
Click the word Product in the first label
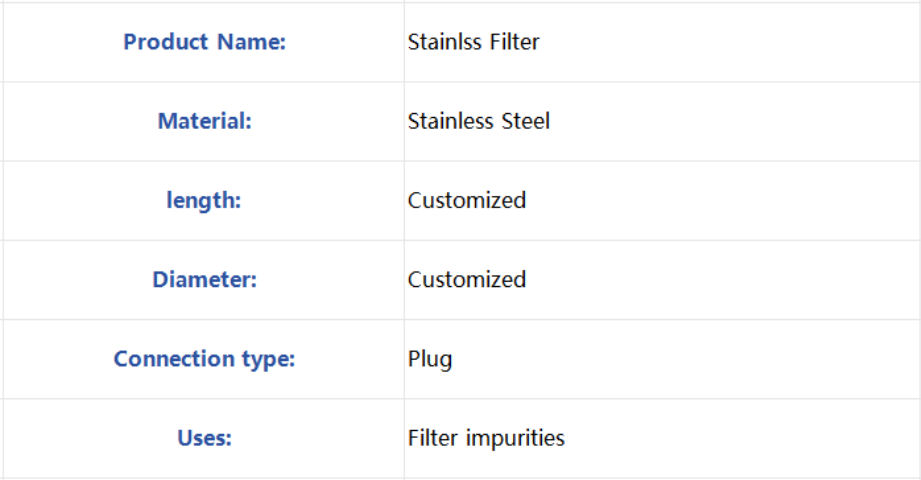166,42
